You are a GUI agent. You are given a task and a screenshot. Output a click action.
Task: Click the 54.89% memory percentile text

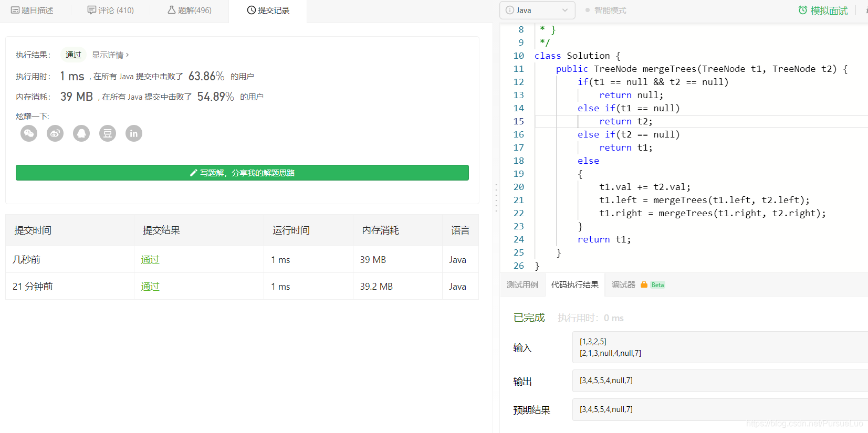(215, 97)
